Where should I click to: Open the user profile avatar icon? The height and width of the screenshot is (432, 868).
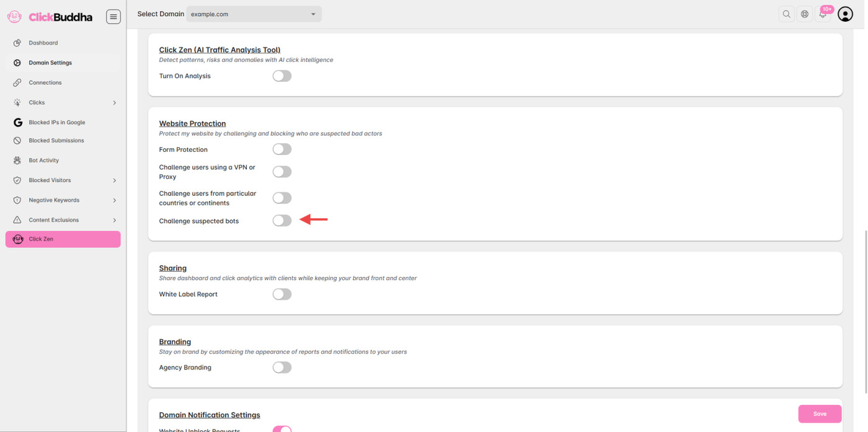click(x=845, y=14)
